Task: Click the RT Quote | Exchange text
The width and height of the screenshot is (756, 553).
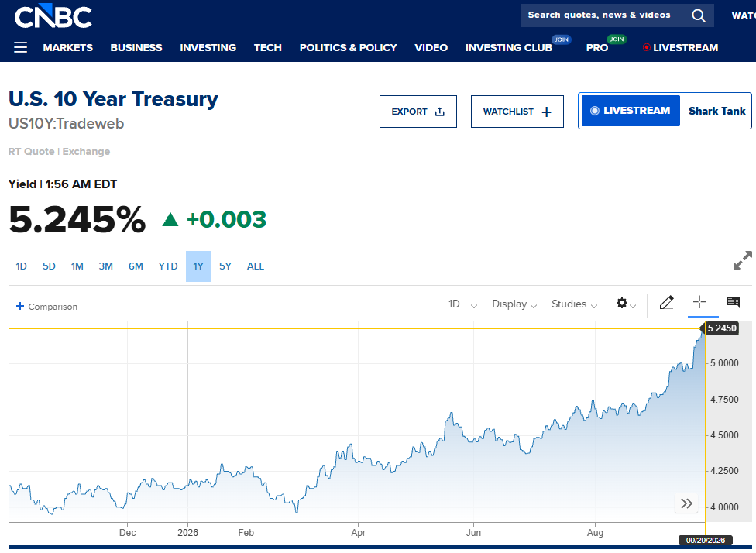Action: (x=59, y=151)
